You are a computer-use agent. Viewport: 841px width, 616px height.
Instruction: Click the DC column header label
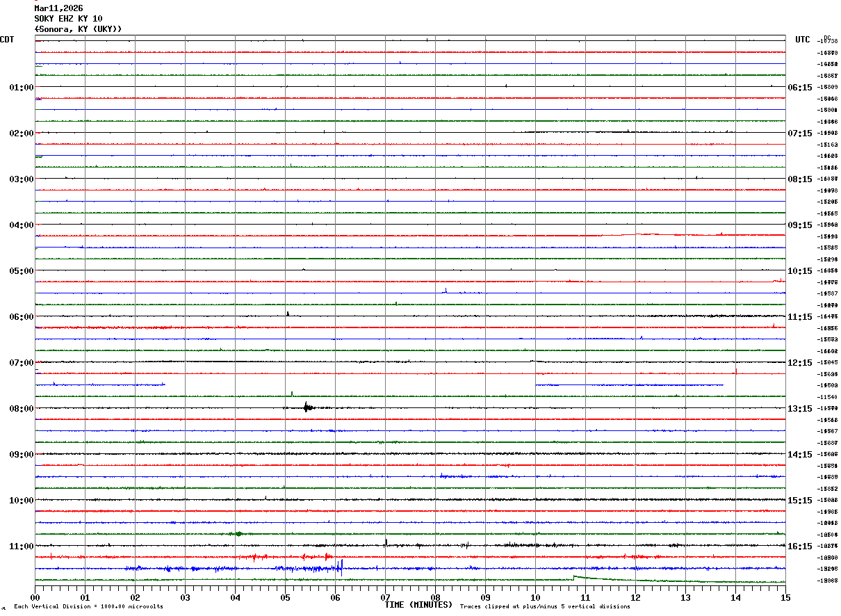click(x=827, y=38)
